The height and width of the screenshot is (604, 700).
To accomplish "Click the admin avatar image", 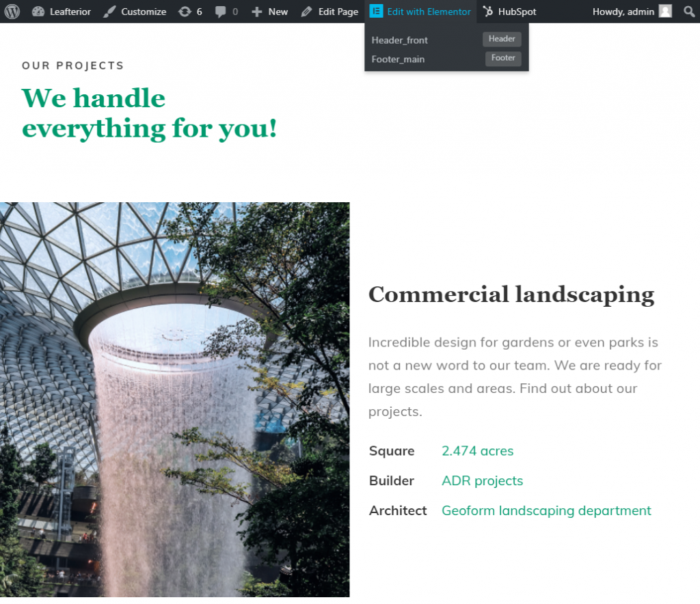I will pos(665,12).
